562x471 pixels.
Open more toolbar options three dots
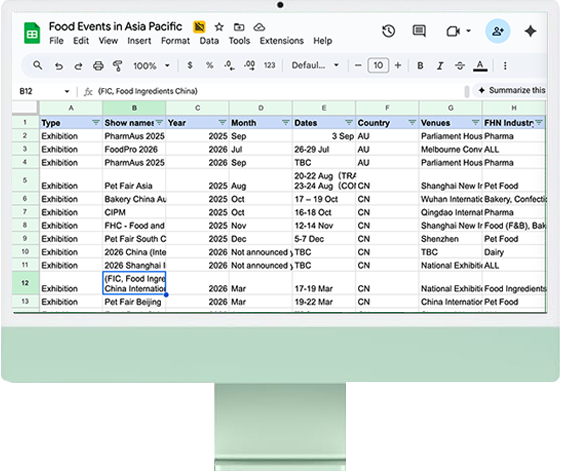505,66
